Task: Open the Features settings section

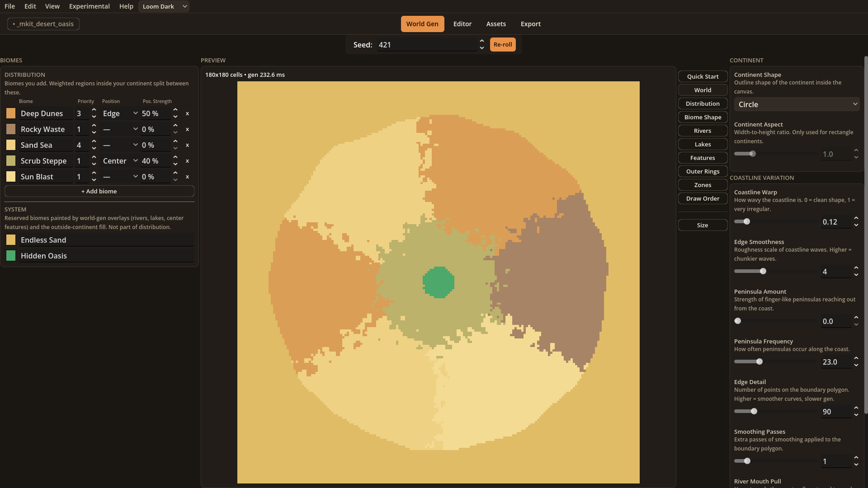Action: (703, 158)
